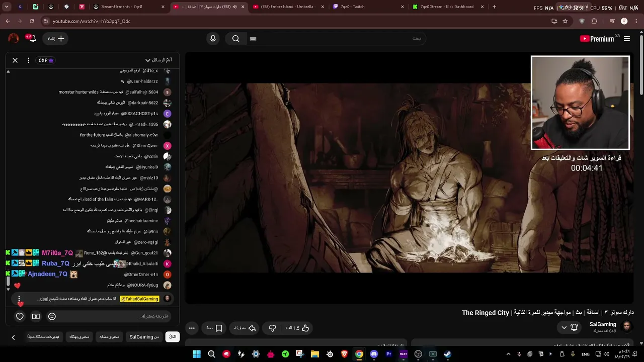Expand the Top messages chat filter dropdown
Viewport: 644px width, 362px height.
158,60
